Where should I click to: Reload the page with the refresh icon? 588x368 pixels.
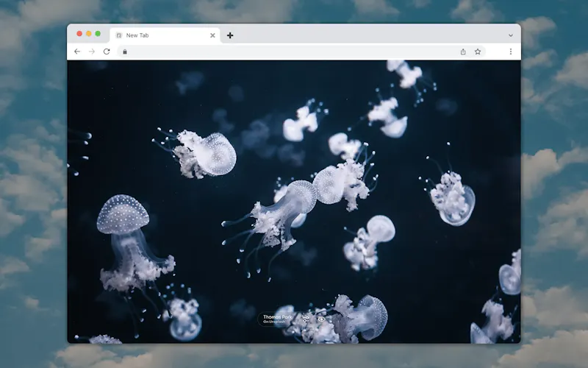(107, 52)
